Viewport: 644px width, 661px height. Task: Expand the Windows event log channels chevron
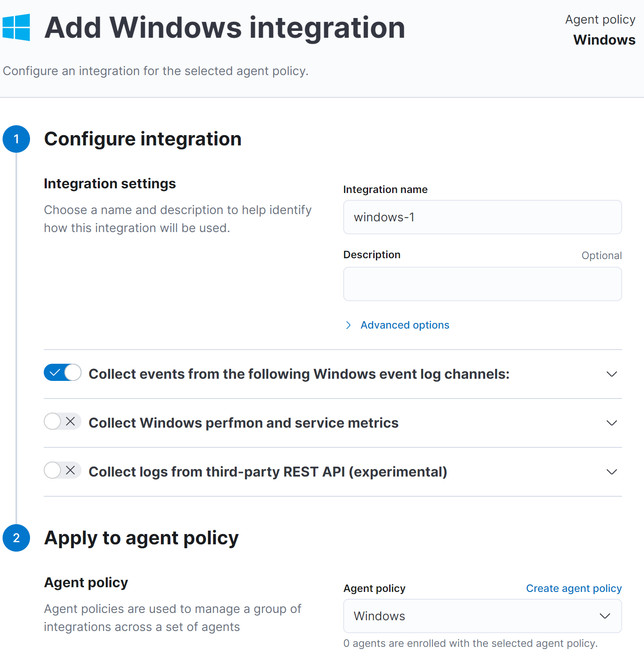[x=611, y=374]
